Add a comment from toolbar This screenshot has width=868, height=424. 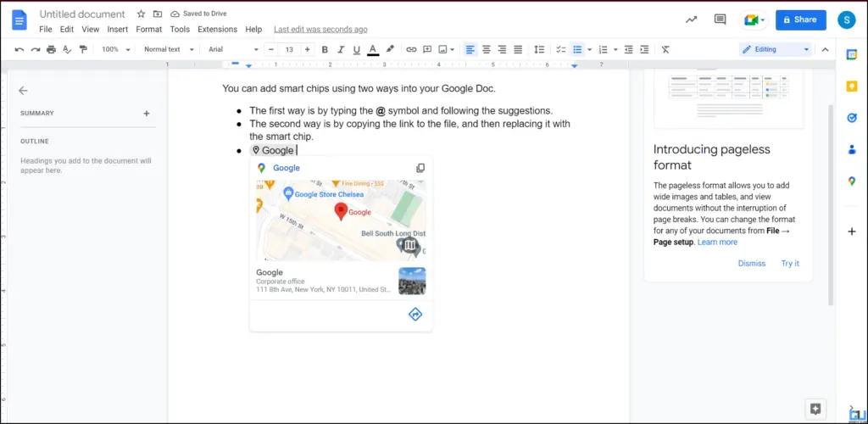tap(427, 49)
